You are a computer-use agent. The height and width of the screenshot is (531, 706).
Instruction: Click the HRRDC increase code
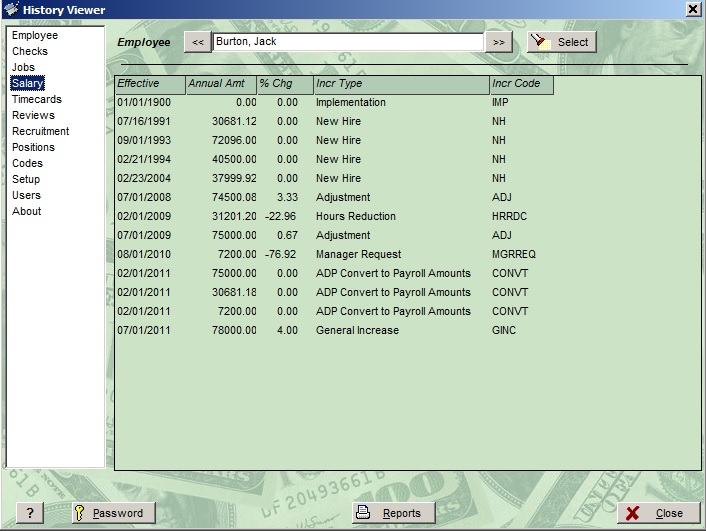point(509,216)
